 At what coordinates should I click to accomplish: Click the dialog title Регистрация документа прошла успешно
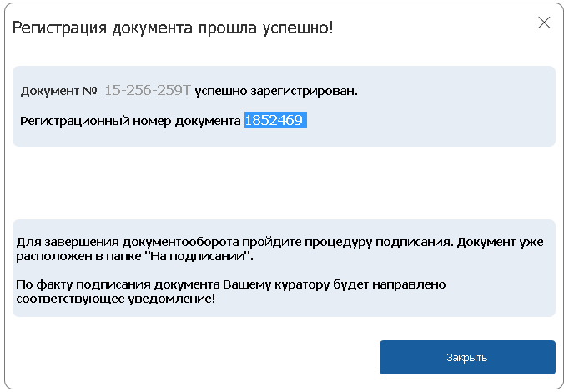point(173,28)
